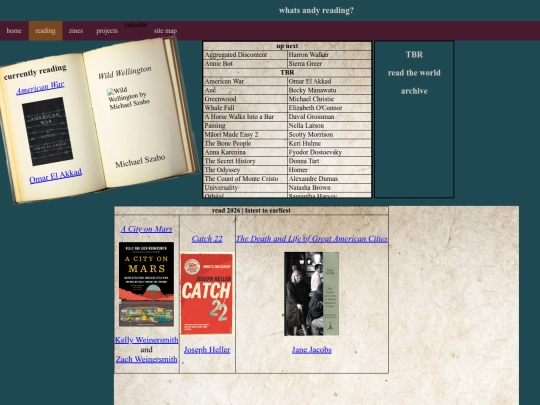Open the zines section
Image resolution: width=540 pixels, height=405 pixels.
[76, 31]
